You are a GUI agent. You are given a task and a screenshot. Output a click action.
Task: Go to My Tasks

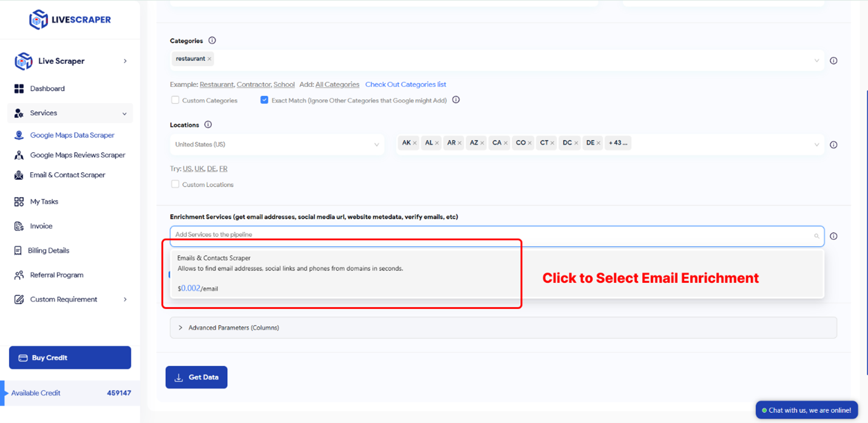coord(44,201)
